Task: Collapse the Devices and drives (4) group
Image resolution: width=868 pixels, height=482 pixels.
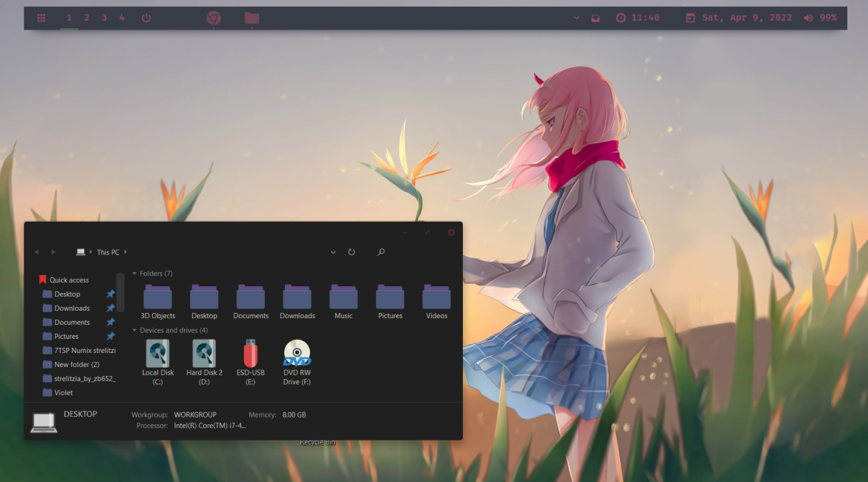Action: (x=135, y=331)
